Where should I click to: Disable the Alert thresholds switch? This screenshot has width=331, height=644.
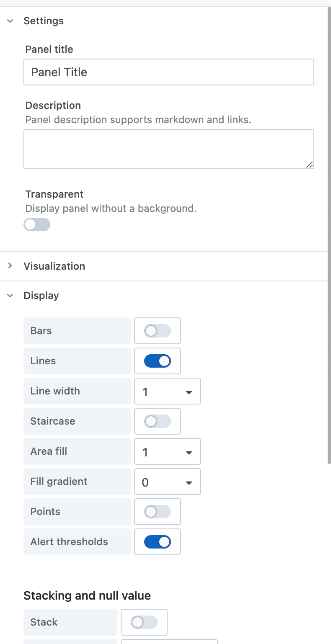pos(158,542)
